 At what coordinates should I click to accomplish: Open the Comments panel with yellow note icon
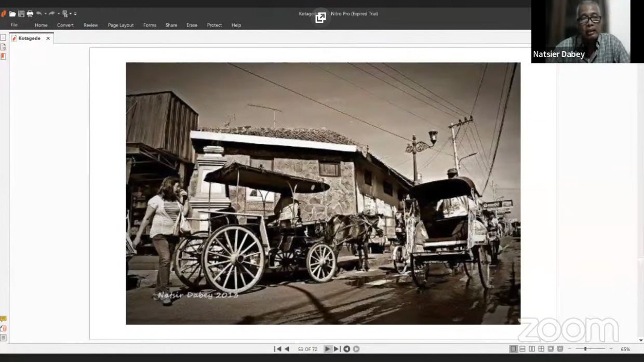(3, 319)
